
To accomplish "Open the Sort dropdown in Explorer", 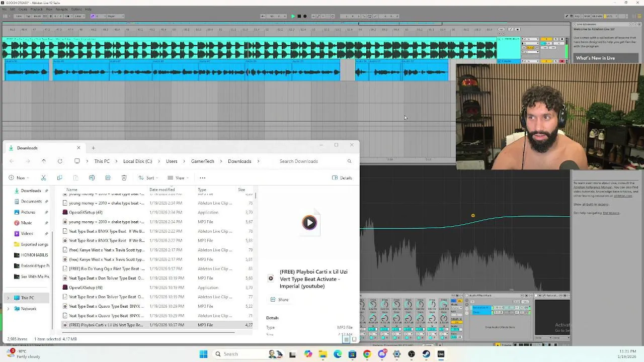I will [x=148, y=177].
